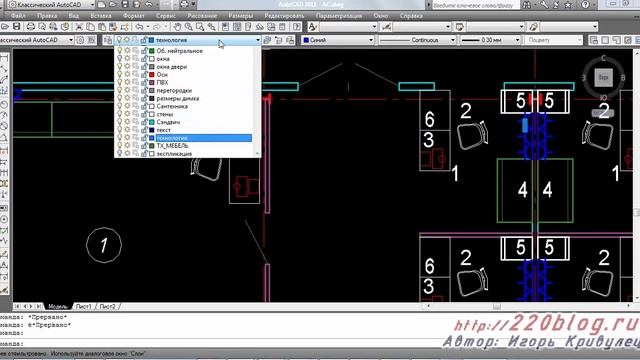The image size is (640, 360).
Task: Toggle lock icon for layer Сэндвич
Action: click(x=144, y=122)
